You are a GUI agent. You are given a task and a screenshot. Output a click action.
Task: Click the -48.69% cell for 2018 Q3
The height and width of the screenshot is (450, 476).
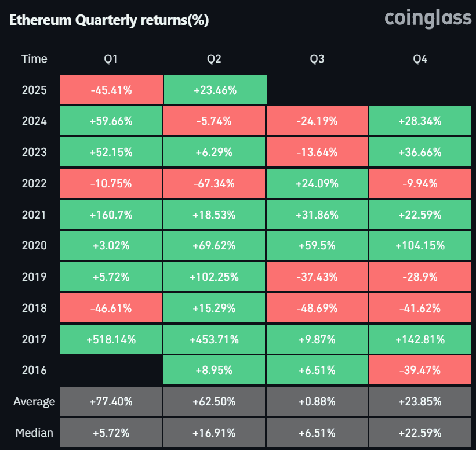pyautogui.click(x=317, y=308)
